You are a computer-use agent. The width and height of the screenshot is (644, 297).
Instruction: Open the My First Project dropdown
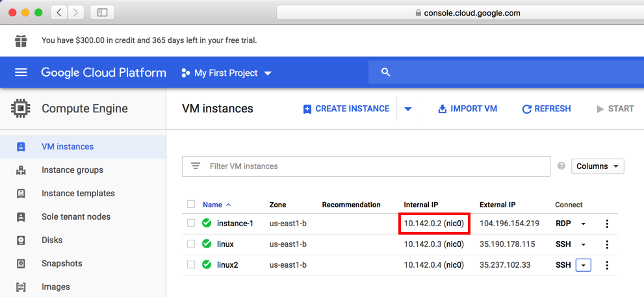tap(226, 73)
